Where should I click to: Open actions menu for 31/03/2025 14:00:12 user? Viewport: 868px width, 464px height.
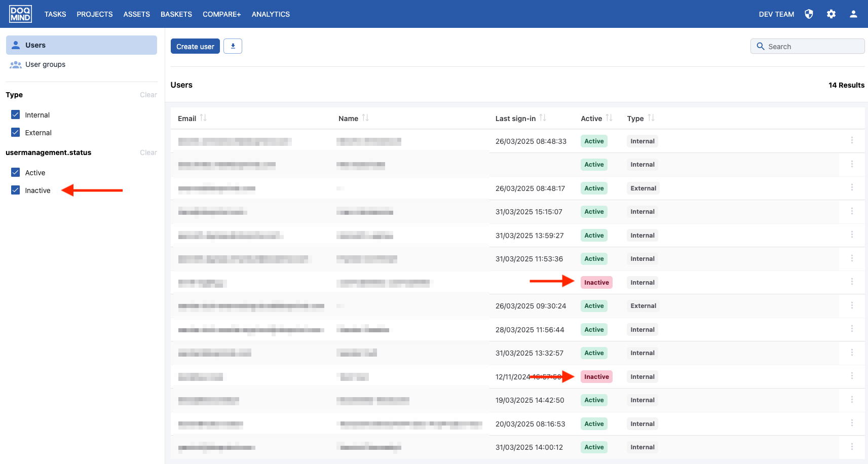point(852,446)
